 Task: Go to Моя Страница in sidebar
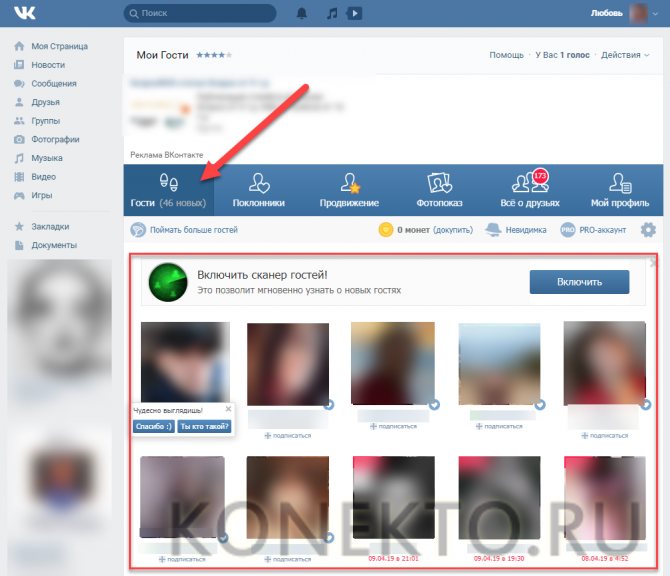coord(59,46)
